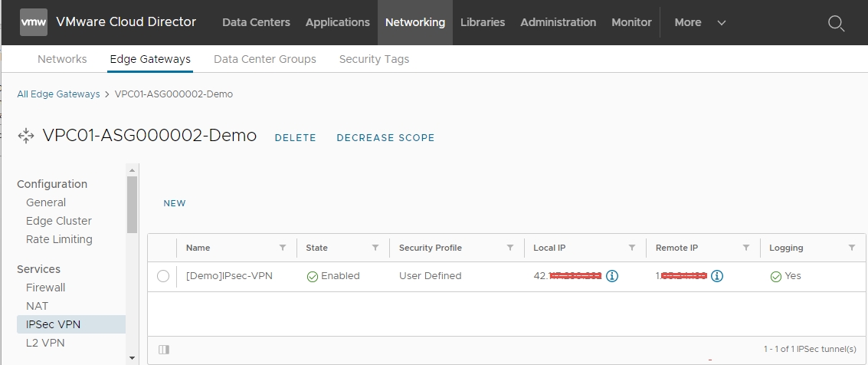Select Firewall in the Services sidebar
The image size is (868, 365).
pos(45,288)
